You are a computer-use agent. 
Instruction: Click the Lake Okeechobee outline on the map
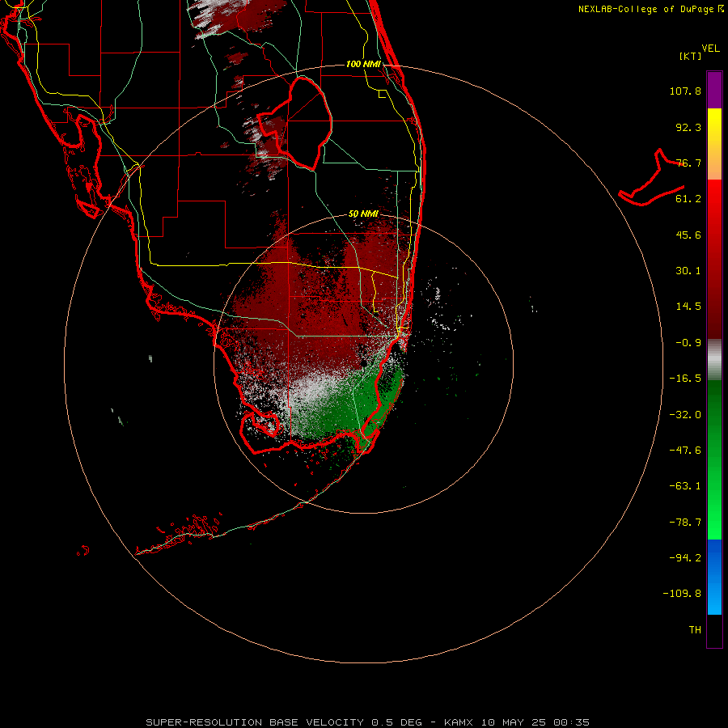click(x=295, y=124)
